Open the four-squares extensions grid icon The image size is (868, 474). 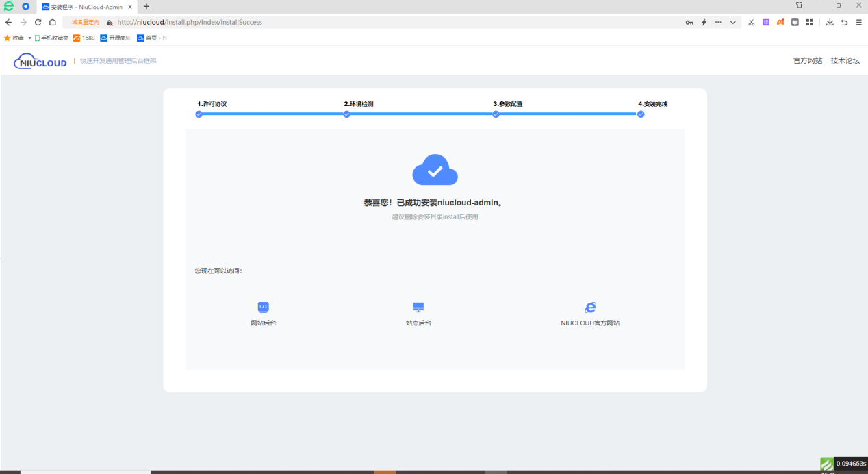click(809, 22)
